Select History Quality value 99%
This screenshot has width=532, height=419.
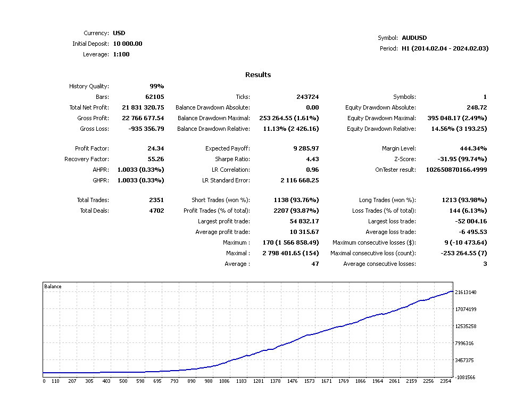(157, 87)
